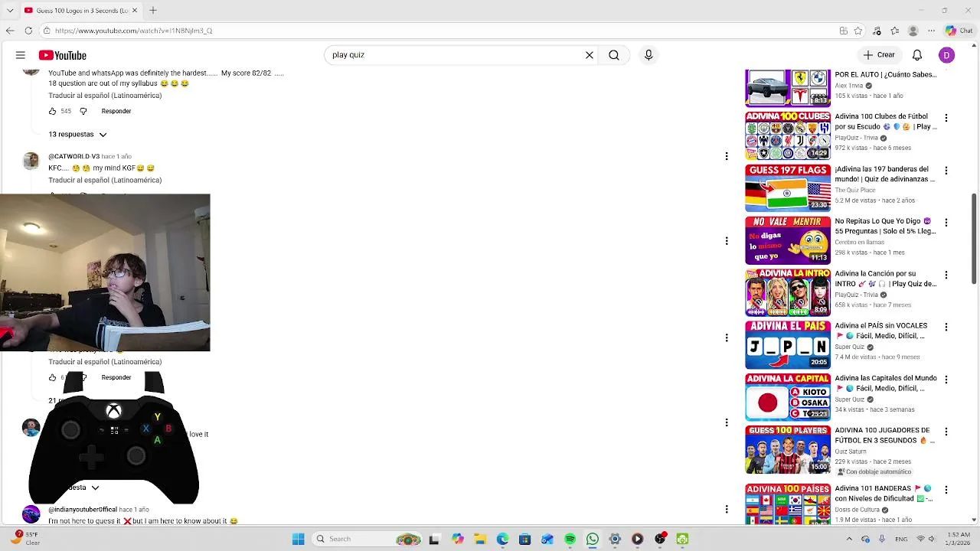The width and height of the screenshot is (980, 551).
Task: Open Adivina el PAÍS sin VOCALES thumbnail
Action: (788, 344)
